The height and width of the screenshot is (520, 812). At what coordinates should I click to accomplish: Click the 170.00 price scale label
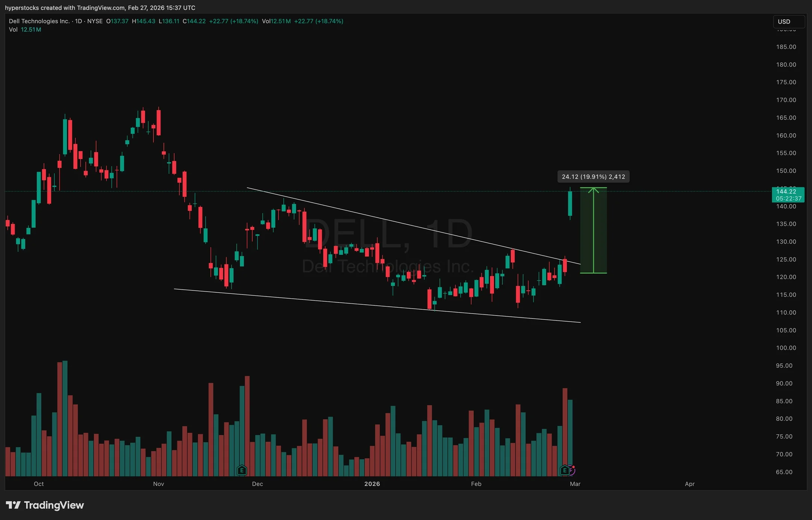pyautogui.click(x=786, y=100)
